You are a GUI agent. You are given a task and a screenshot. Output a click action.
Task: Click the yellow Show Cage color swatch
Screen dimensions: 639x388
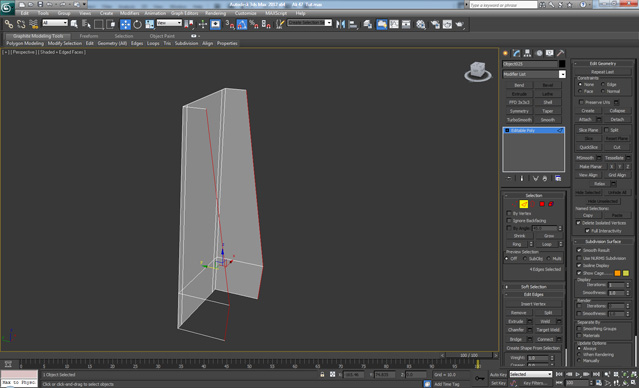point(626,273)
